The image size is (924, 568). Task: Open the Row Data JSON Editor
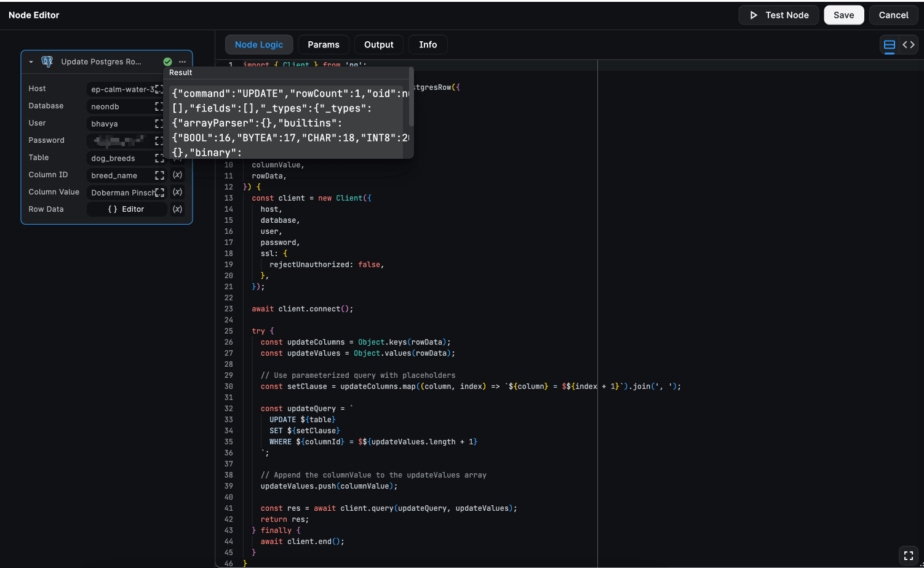127,209
